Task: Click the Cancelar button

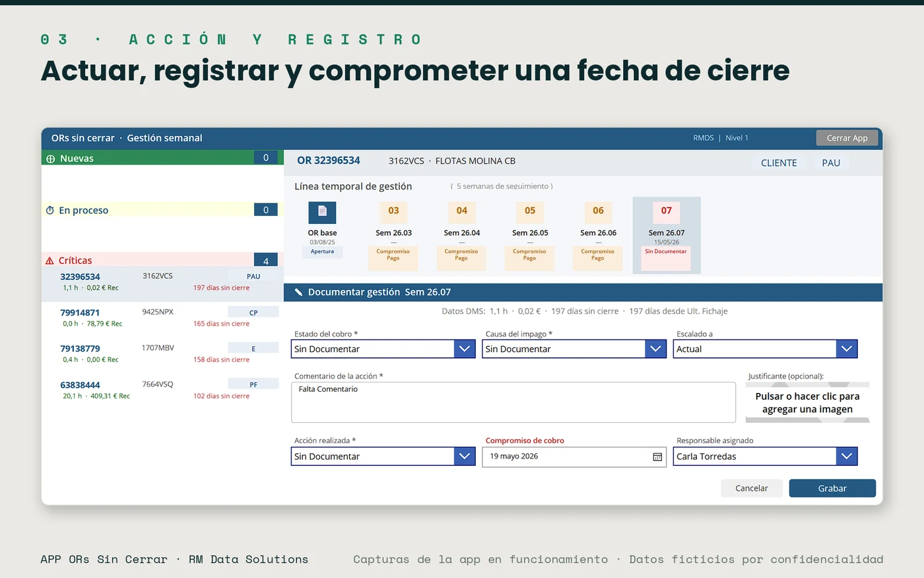Action: pyautogui.click(x=752, y=488)
